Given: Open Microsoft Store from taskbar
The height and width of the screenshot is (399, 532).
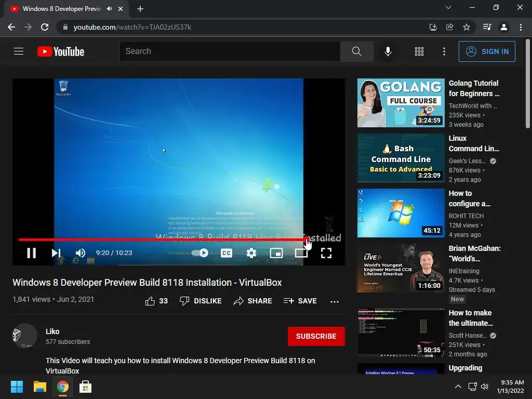Looking at the screenshot, I should point(86,387).
